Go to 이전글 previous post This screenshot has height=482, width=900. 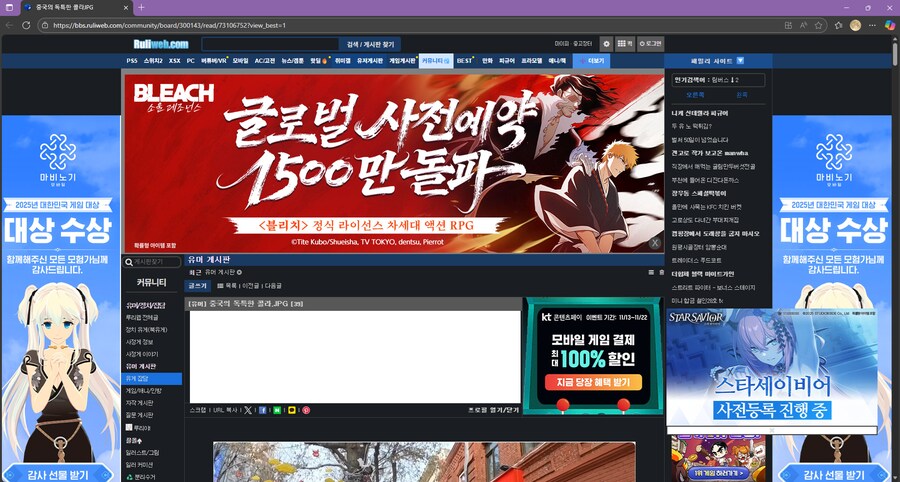tap(250, 285)
